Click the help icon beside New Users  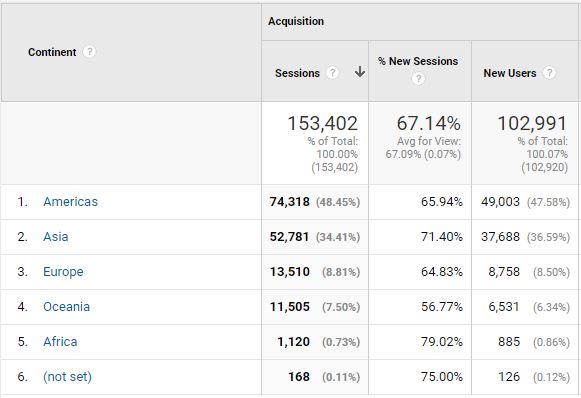click(549, 73)
